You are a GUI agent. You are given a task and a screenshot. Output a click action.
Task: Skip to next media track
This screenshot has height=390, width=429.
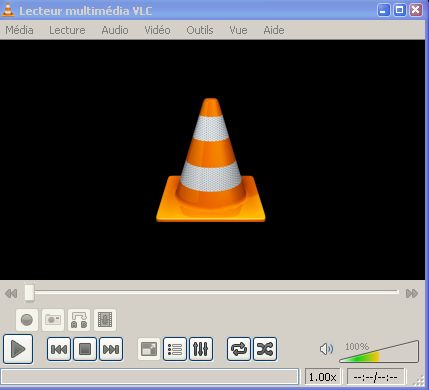pos(111,349)
